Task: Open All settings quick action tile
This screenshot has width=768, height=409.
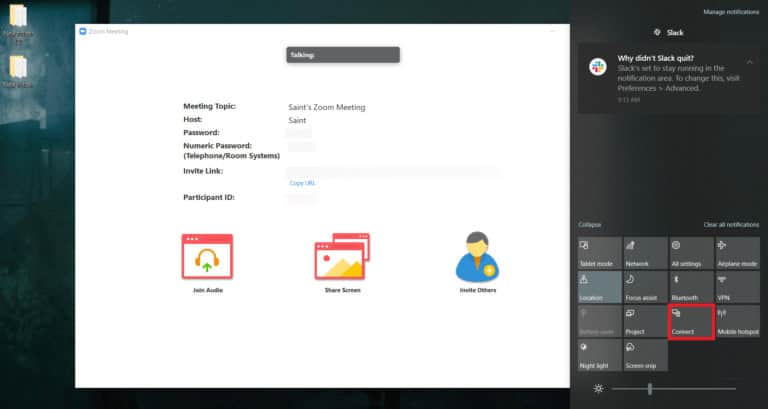Action: pyautogui.click(x=691, y=253)
